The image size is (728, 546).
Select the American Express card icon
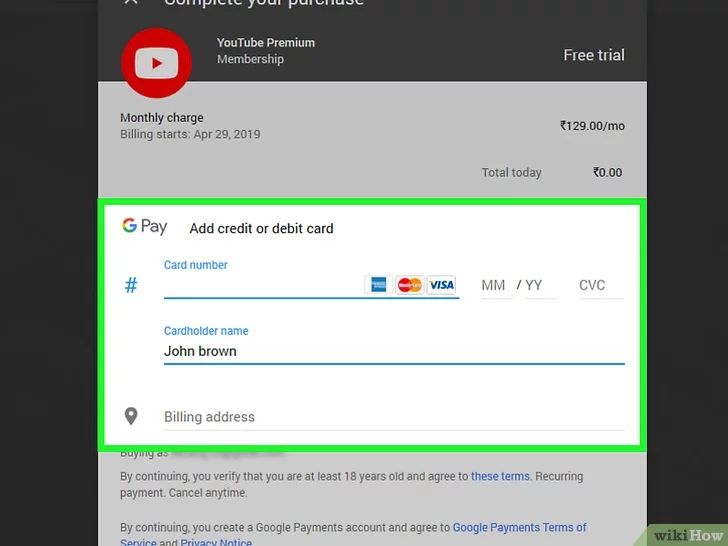click(x=379, y=285)
